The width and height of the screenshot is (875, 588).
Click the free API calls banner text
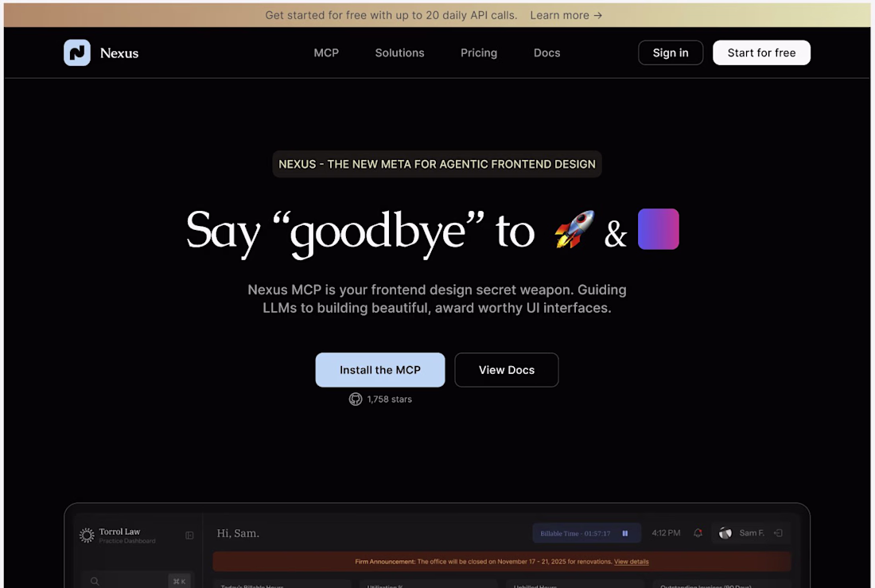pyautogui.click(x=391, y=15)
